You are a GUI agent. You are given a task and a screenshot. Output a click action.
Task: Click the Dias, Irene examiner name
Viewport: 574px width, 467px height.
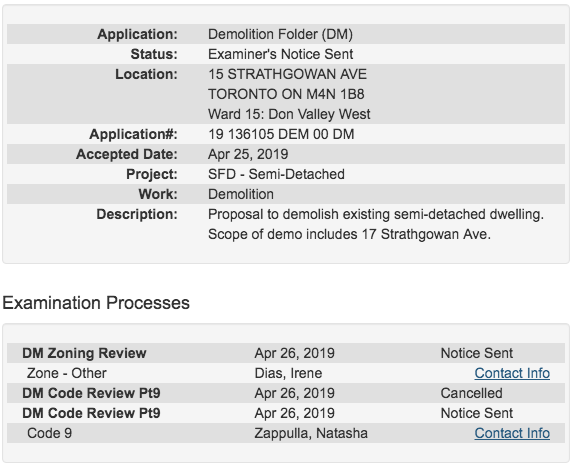[288, 373]
